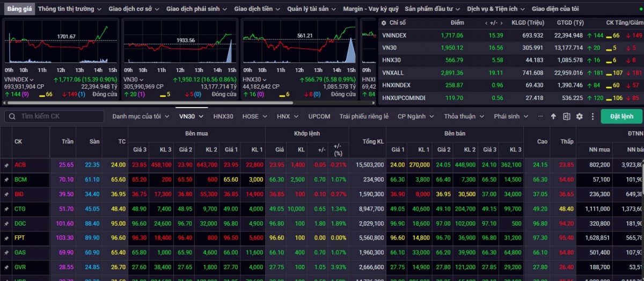The width and height of the screenshot is (644, 281).
Task: Toggle the pin for the CTG row
Action: 7,208
